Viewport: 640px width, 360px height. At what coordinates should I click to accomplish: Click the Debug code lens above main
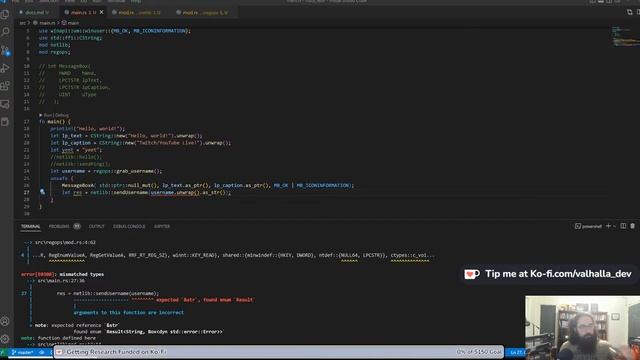click(x=62, y=115)
